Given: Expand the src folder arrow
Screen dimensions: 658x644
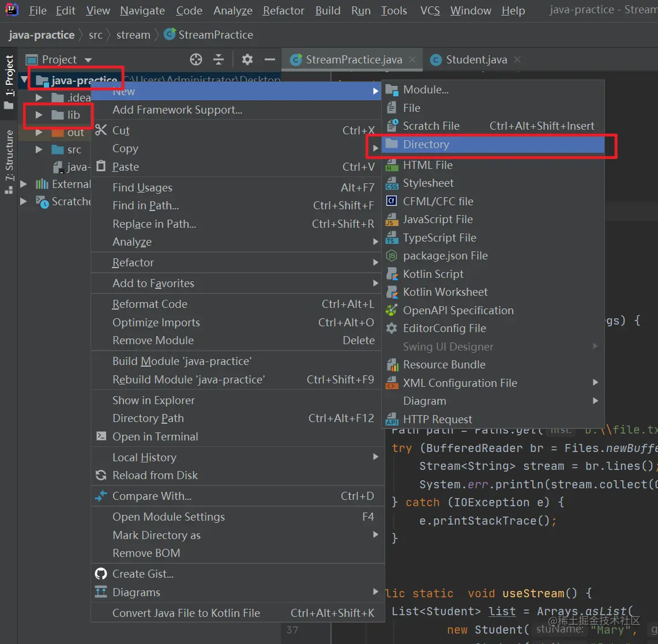Looking at the screenshot, I should tap(39, 150).
